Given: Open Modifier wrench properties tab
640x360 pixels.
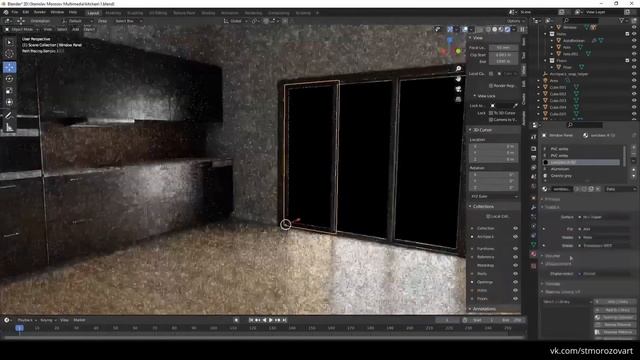Looking at the screenshot, I should click(534, 207).
